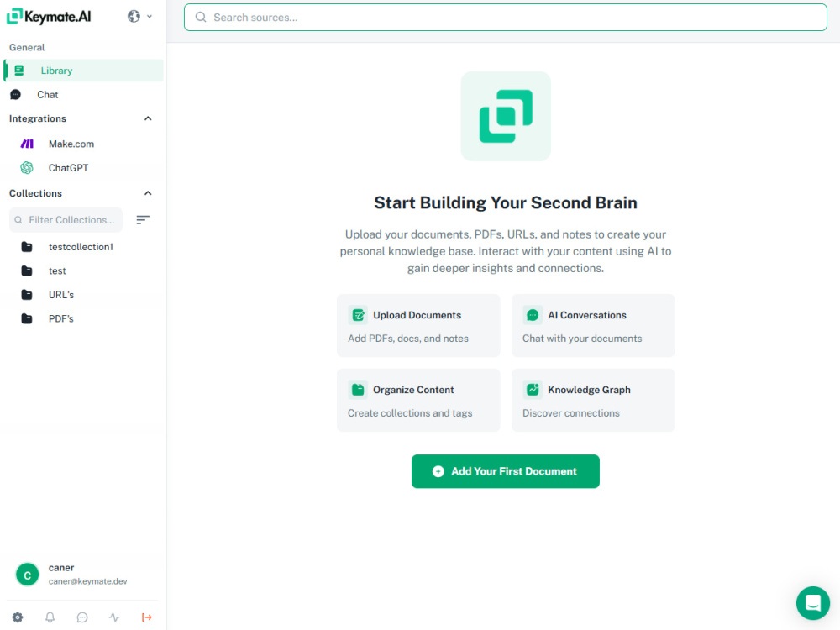The height and width of the screenshot is (630, 840).
Task: Open notifications bell icon
Action: tap(50, 617)
